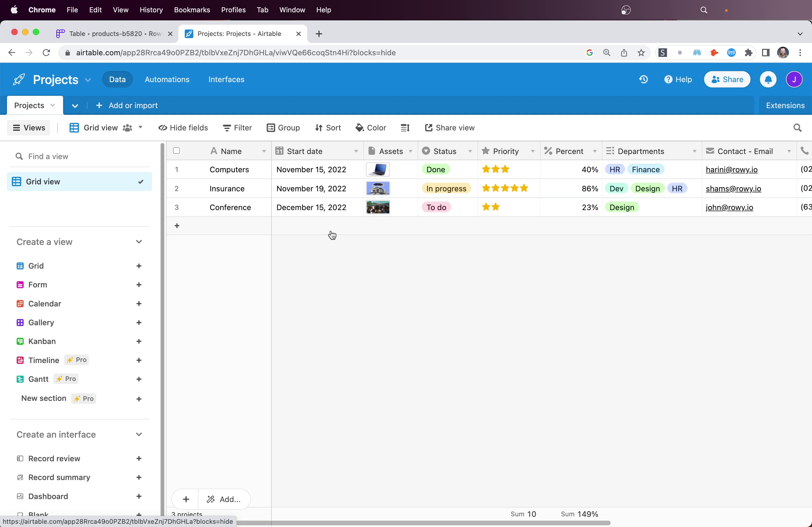812x527 pixels.
Task: Switch to Rowy products table tab
Action: [115, 34]
